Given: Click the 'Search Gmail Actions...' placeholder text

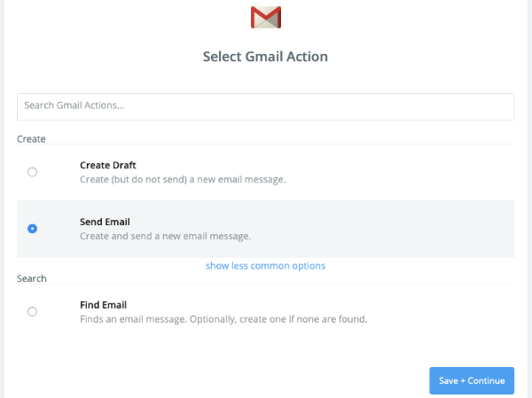Looking at the screenshot, I should (x=74, y=105).
